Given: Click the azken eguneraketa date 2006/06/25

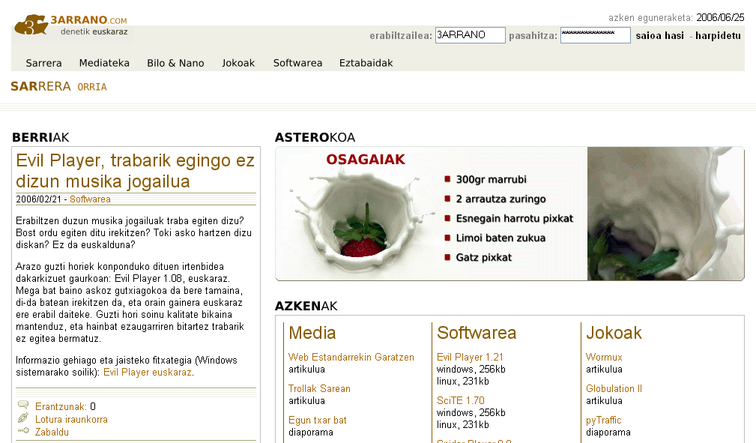Looking at the screenshot, I should click(720, 18).
